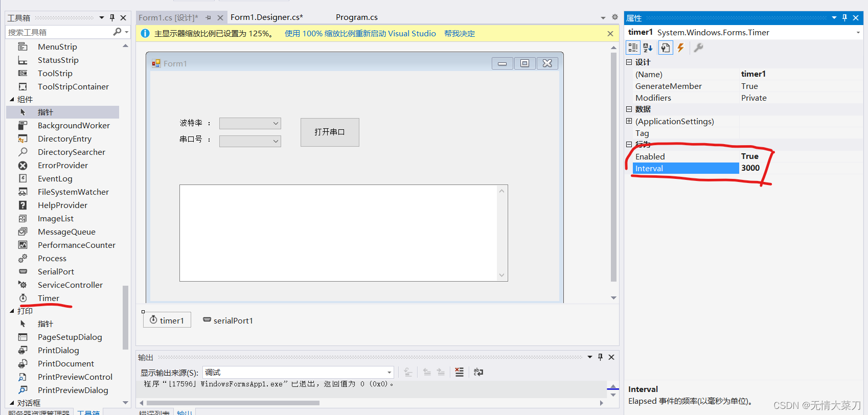This screenshot has width=868, height=415.
Task: Switch to 错误列表 bottom tab
Action: point(154,412)
